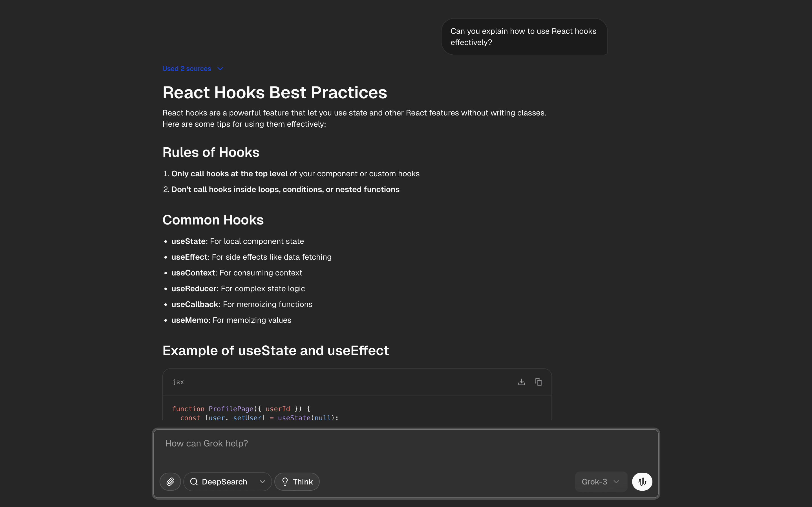This screenshot has width=812, height=507.
Task: Open the DeepSearch options chevron
Action: 262,482
